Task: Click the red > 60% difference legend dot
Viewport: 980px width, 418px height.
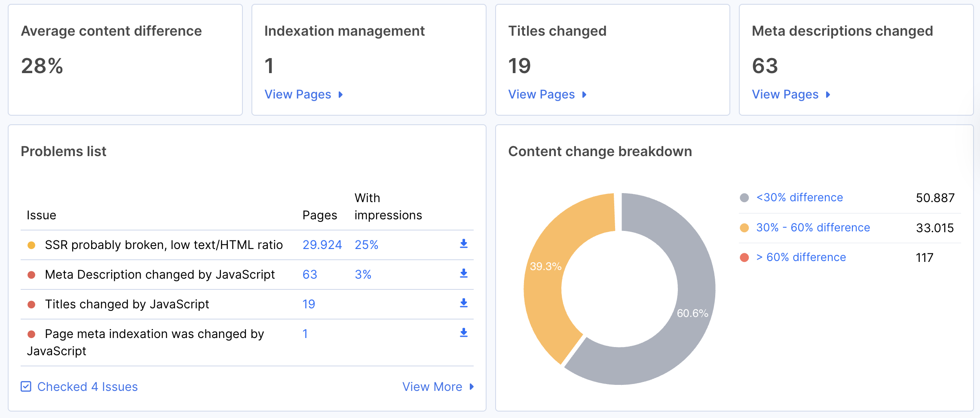Action: coord(744,258)
